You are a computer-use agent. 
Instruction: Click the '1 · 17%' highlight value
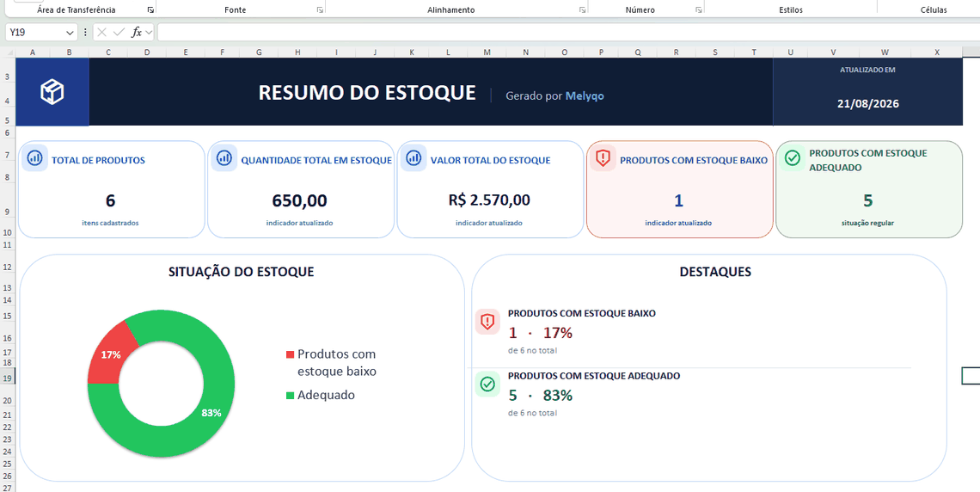(541, 333)
